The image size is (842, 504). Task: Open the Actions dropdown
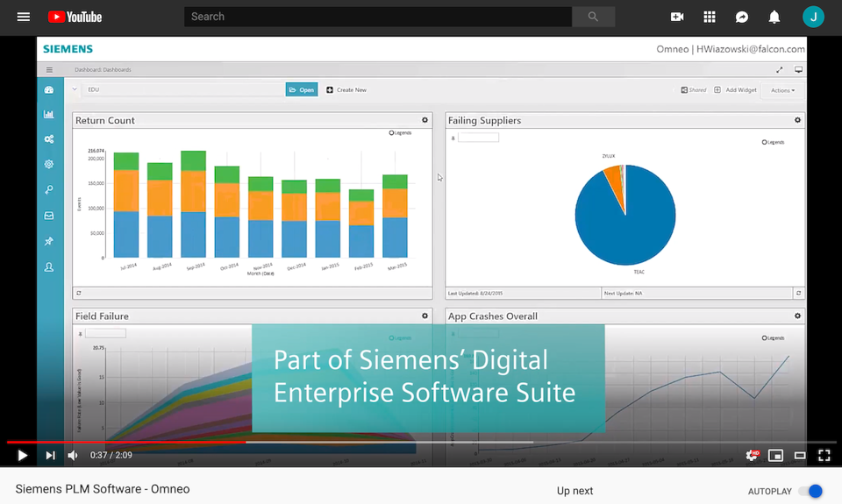coord(783,90)
